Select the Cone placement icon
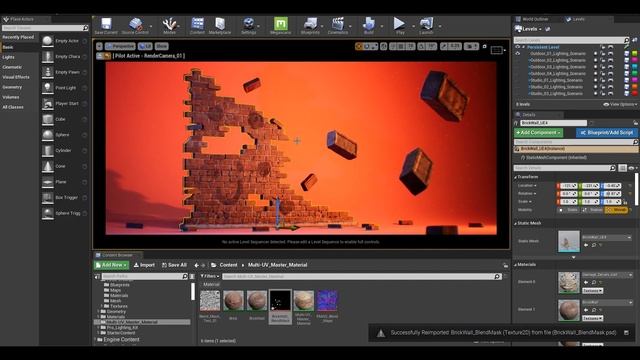This screenshot has height=360, width=640. pos(48,166)
